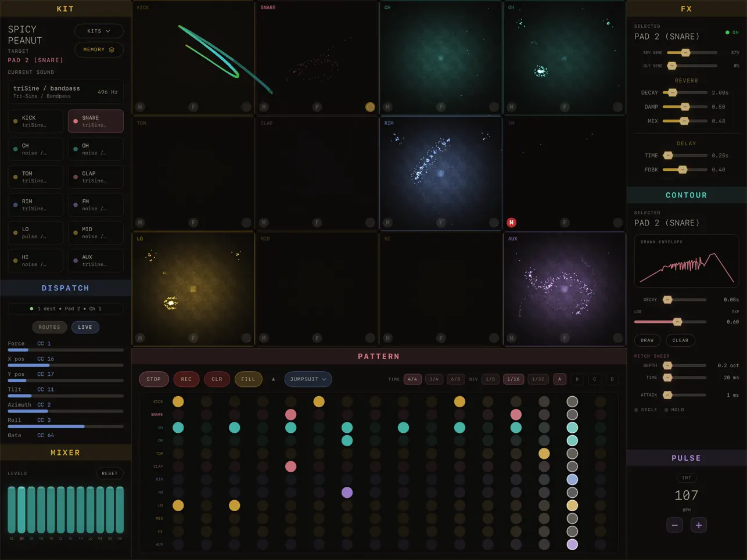
Task: Click the CLEAR envelope button
Action: (680, 340)
